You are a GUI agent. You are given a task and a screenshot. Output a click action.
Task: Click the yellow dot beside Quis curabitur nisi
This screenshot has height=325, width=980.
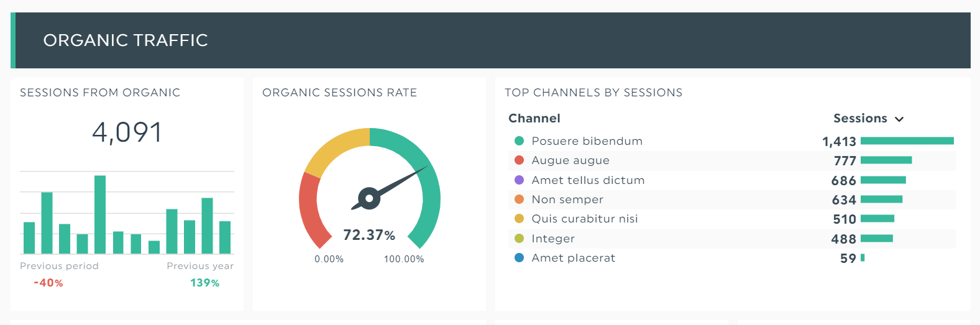pos(519,219)
